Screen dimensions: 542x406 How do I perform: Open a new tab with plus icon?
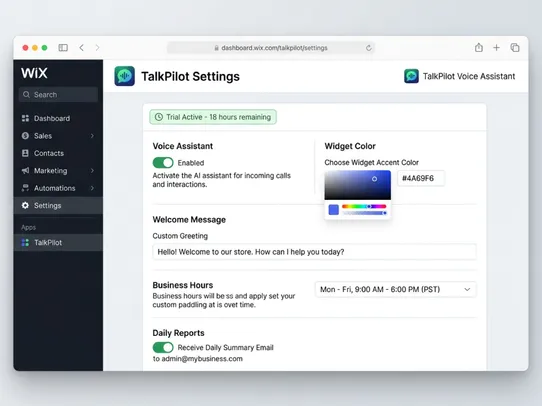click(x=496, y=48)
